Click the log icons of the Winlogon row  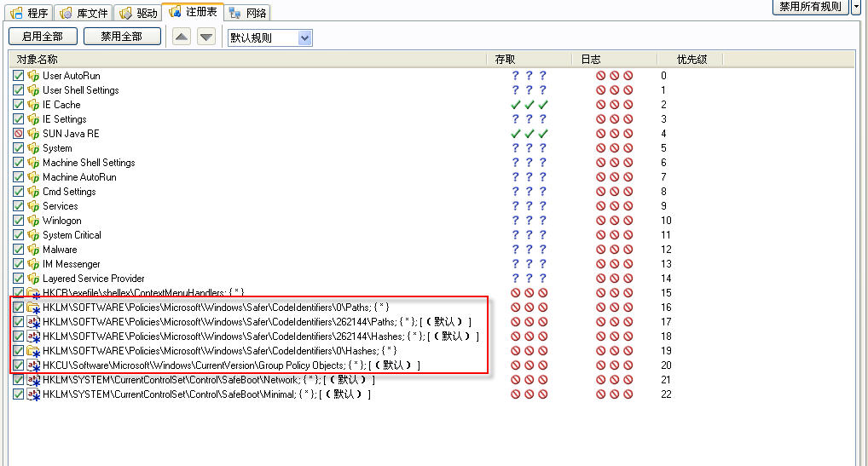pos(615,221)
